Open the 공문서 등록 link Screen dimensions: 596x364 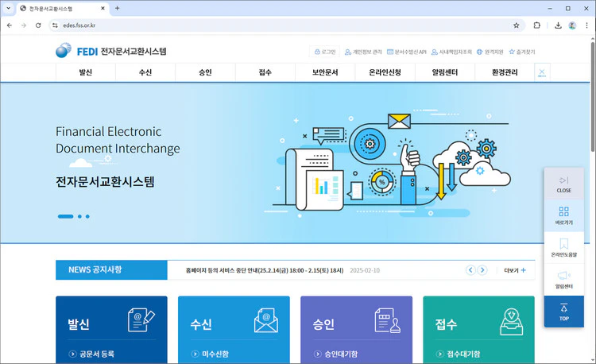96,354
